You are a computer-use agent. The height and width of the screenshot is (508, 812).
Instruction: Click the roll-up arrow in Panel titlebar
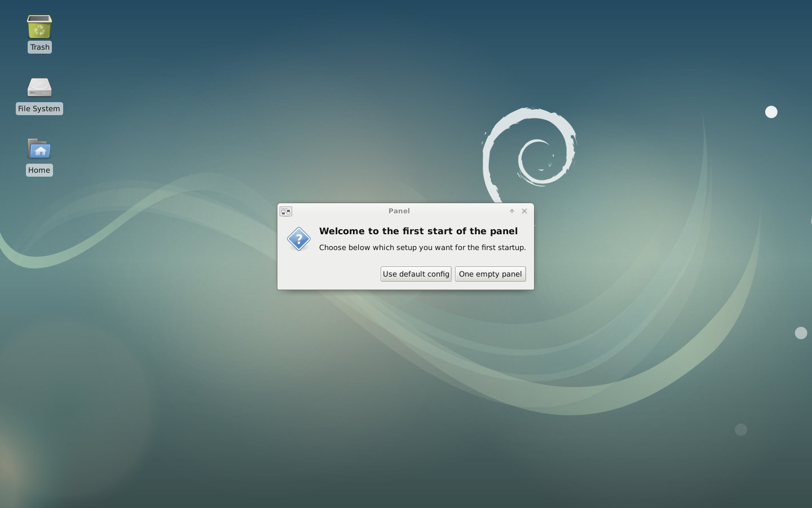tap(512, 211)
